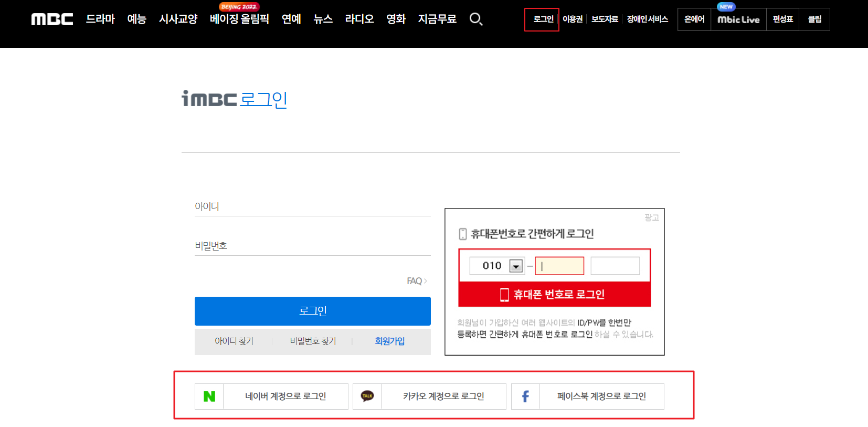868x427 pixels.
Task: Click the 광고 label in ad box
Action: 651,217
